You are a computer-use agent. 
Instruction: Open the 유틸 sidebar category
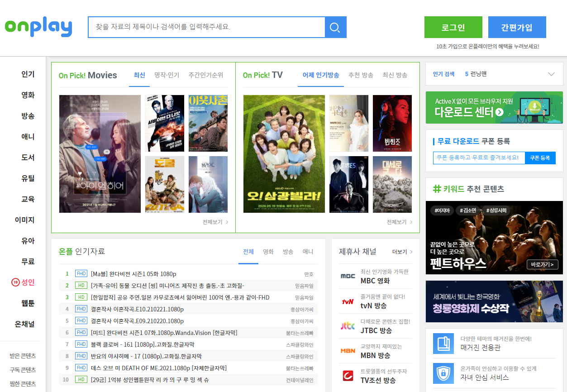pyautogui.click(x=28, y=178)
